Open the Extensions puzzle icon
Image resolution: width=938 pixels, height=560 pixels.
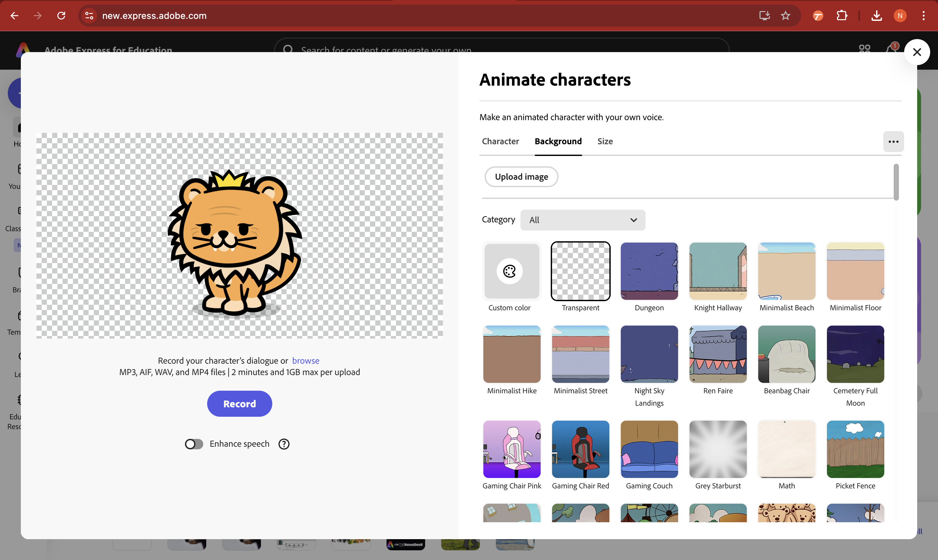click(x=842, y=16)
